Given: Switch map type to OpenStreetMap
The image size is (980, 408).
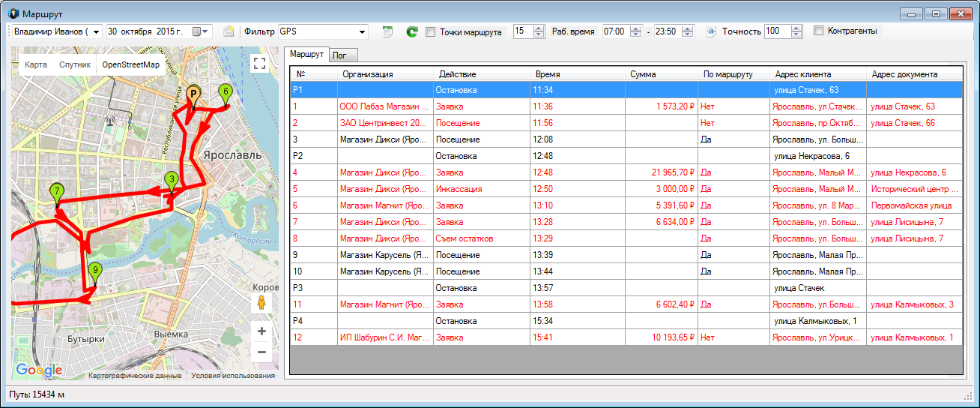Looking at the screenshot, I should pyautogui.click(x=131, y=65).
